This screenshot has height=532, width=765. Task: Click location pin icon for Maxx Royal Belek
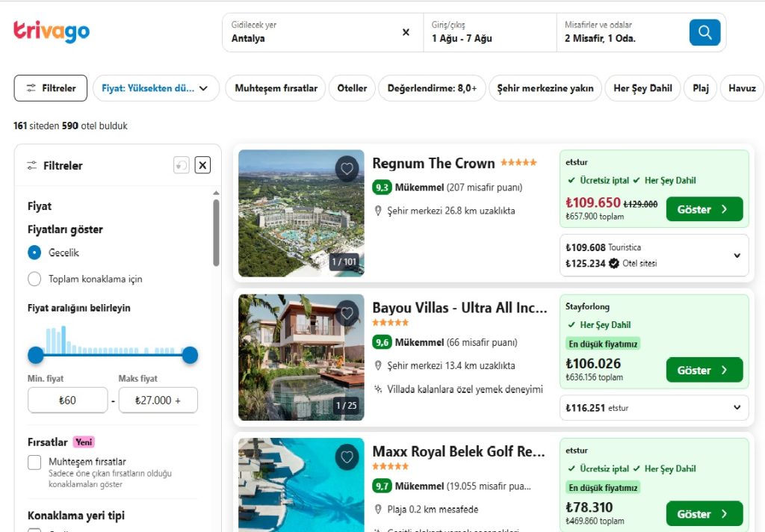(377, 509)
